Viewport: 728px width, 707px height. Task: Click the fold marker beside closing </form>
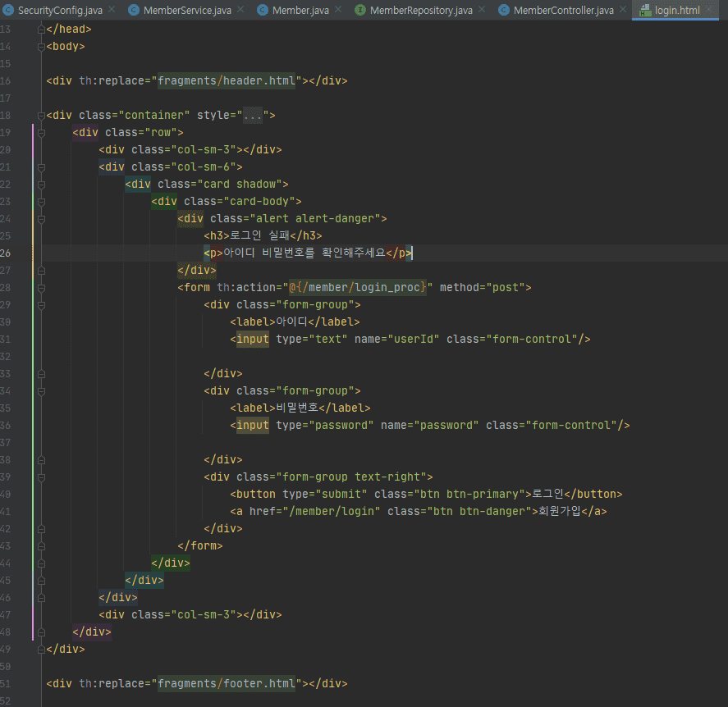coord(41,546)
